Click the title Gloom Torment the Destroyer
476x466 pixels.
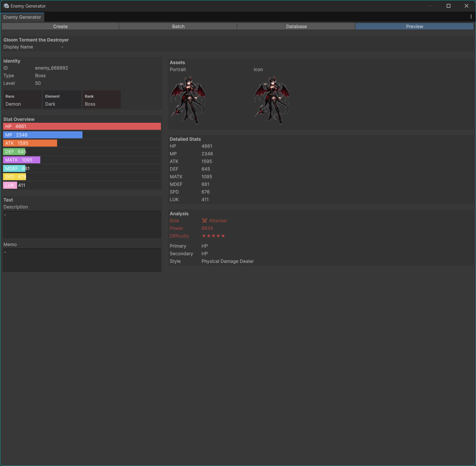coord(36,40)
